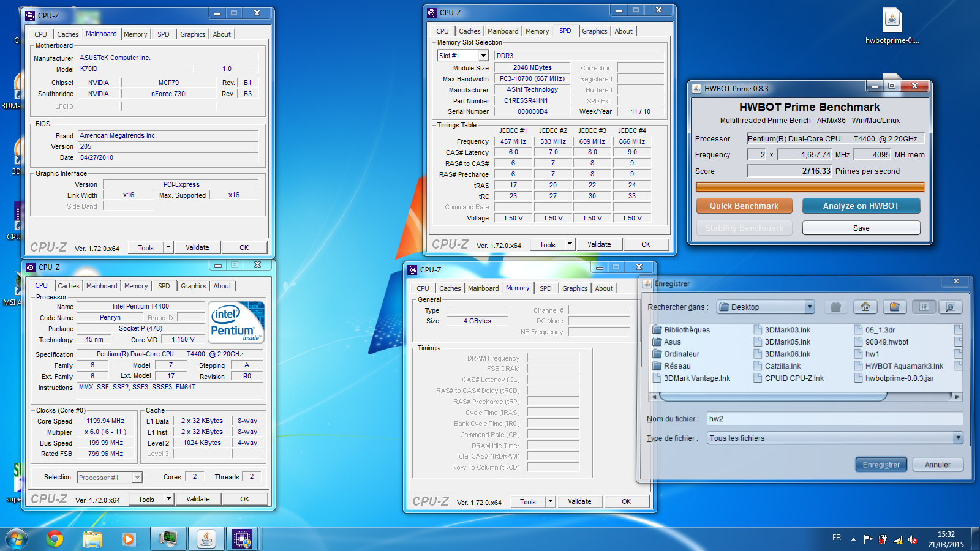The width and height of the screenshot is (980, 551).
Task: Click the Intel Pentium logo in the CPU-Z CPU window
Action: tap(236, 322)
